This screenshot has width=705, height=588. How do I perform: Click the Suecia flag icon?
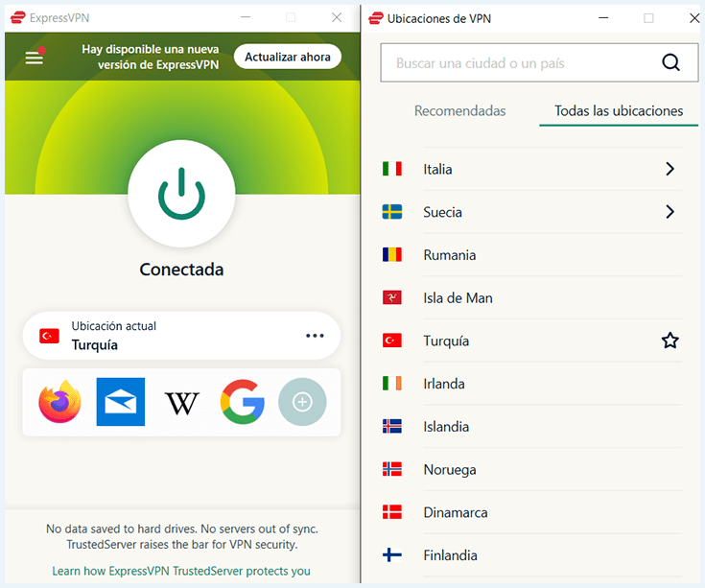click(x=392, y=212)
